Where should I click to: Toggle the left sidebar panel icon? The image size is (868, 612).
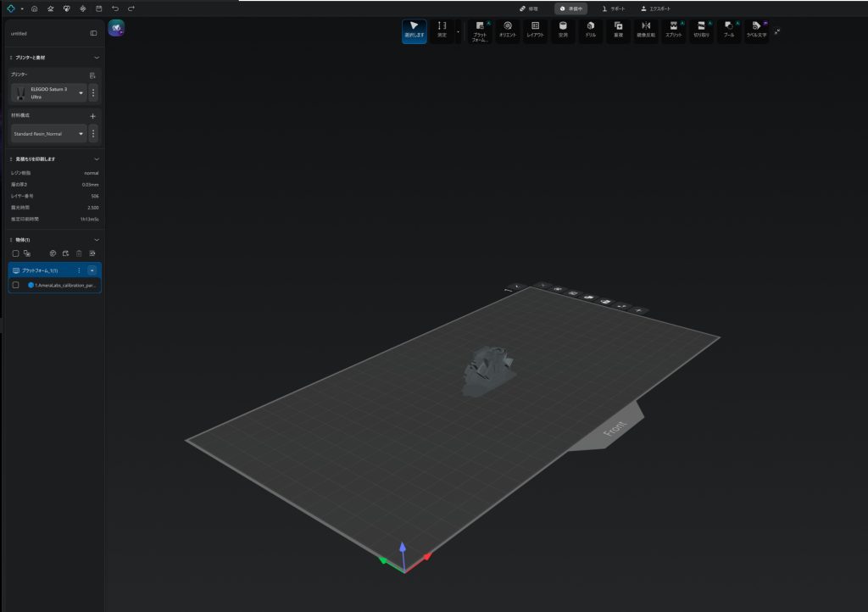[x=93, y=33]
